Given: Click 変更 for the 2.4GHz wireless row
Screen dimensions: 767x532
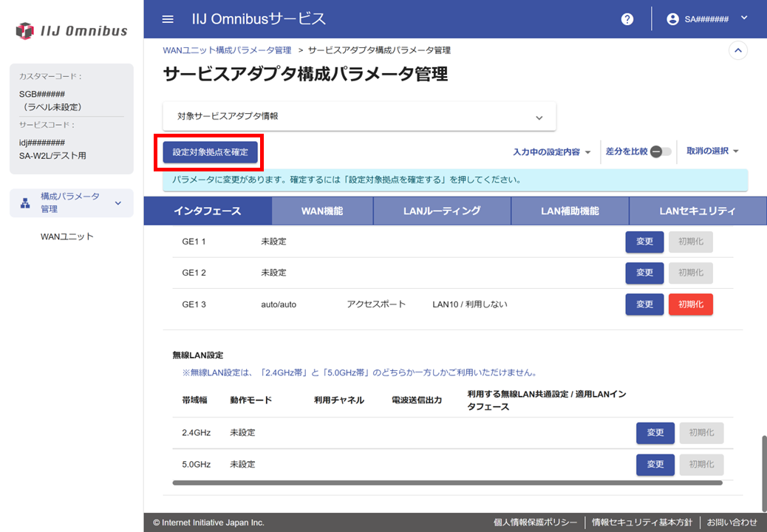Looking at the screenshot, I should click(x=655, y=433).
